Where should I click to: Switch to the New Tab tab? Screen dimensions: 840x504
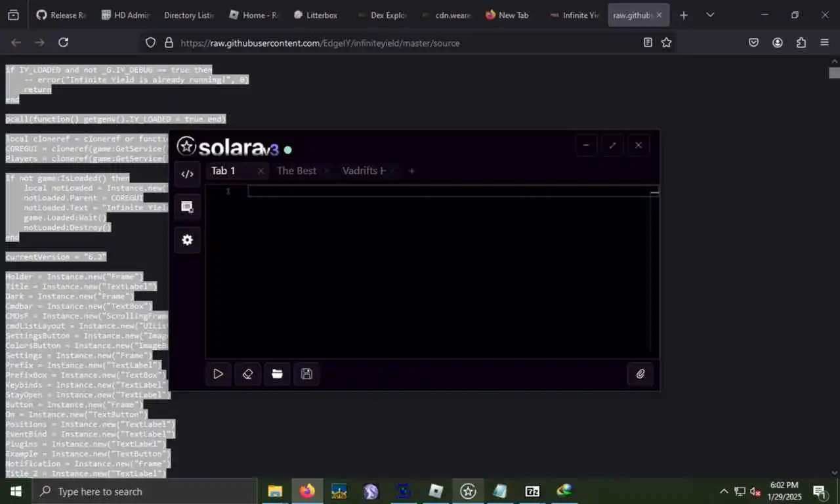[x=511, y=15]
